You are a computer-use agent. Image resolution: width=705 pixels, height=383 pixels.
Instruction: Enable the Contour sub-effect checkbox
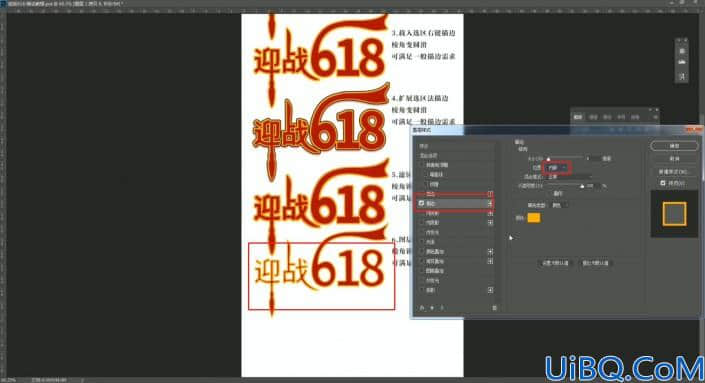click(x=427, y=174)
